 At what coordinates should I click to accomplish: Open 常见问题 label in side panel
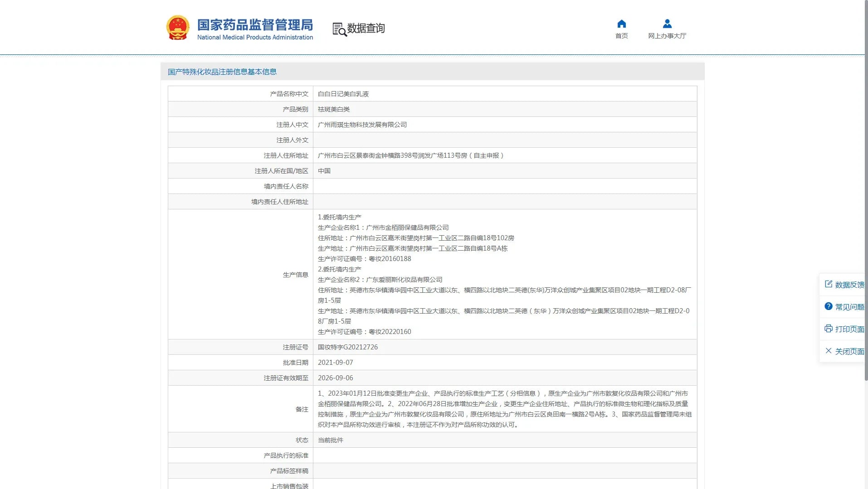coord(849,307)
